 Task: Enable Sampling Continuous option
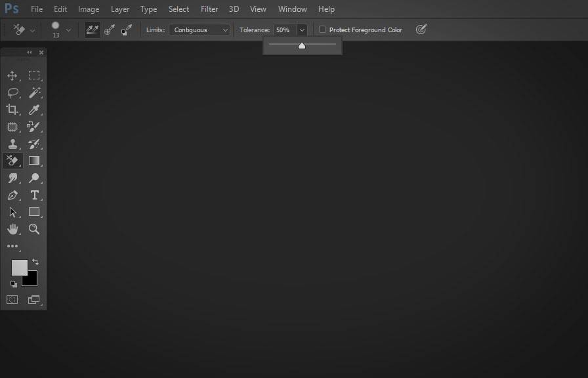click(x=93, y=30)
